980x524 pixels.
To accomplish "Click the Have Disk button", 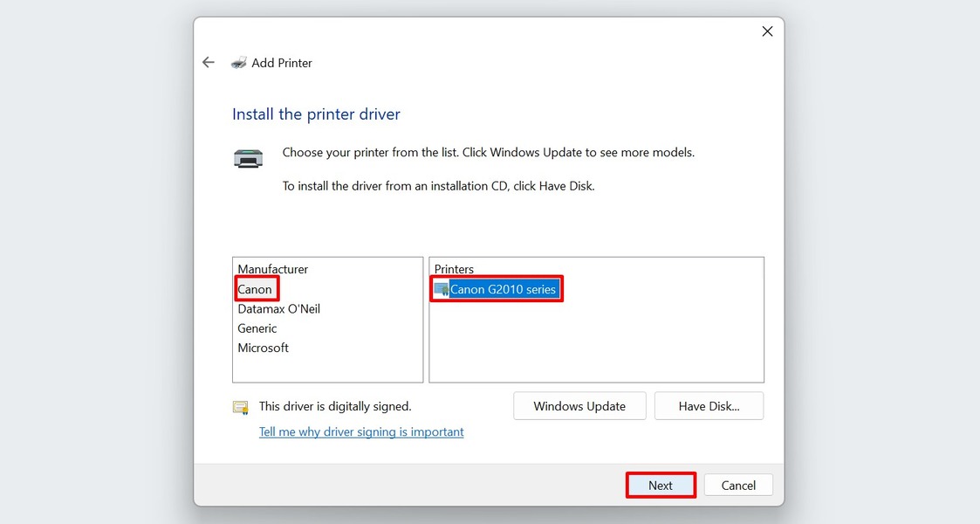I will pos(709,405).
